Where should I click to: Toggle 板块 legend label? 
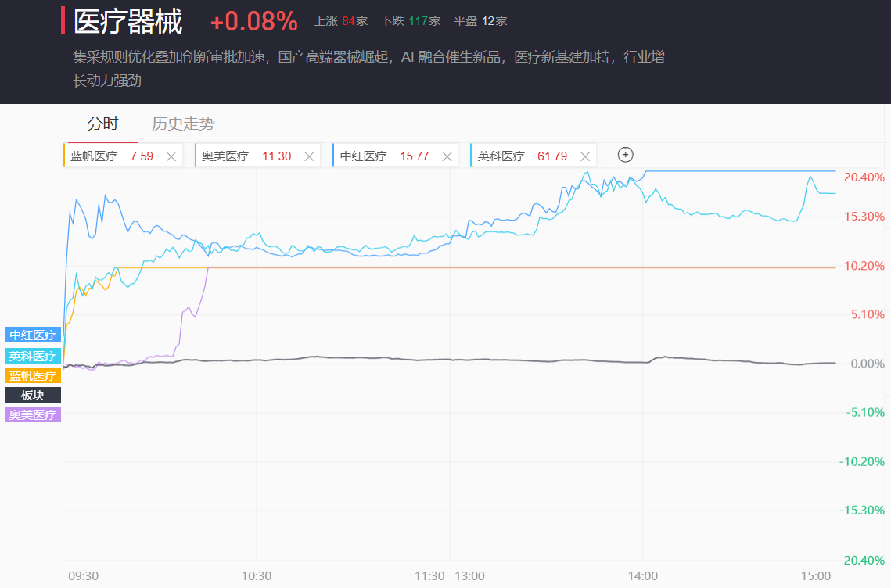[33, 395]
